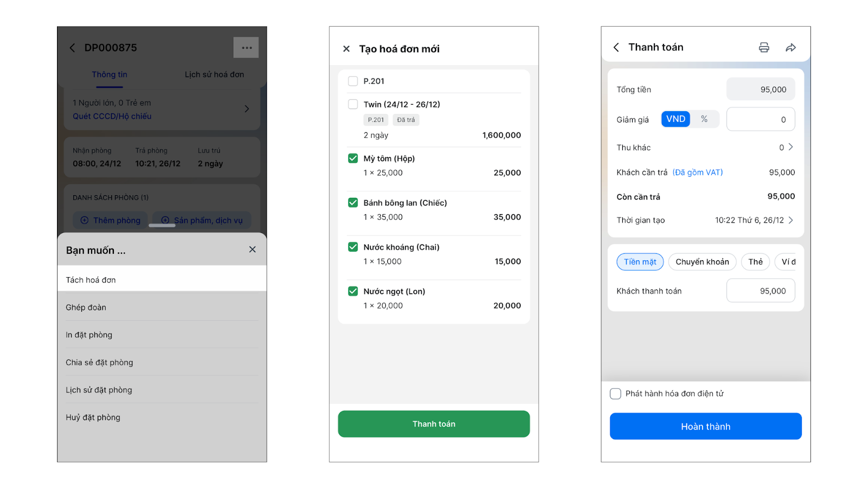Close the Tạo hoá đơn mới screen

(346, 49)
